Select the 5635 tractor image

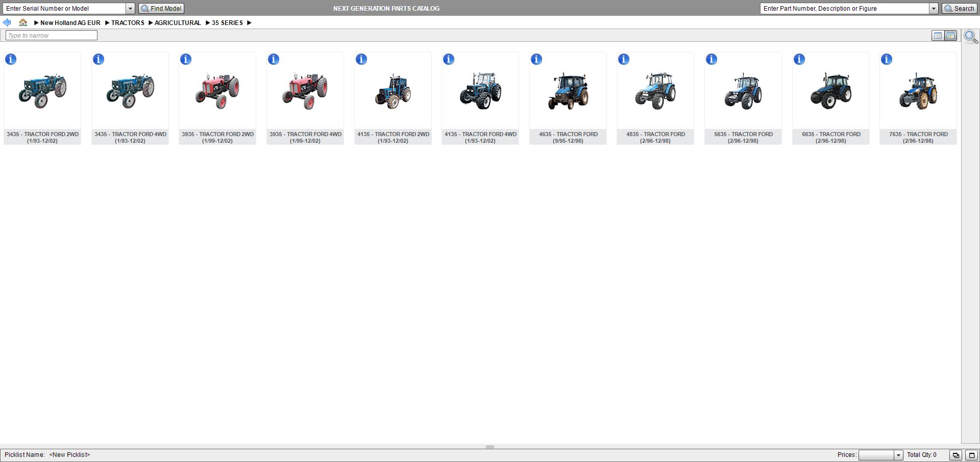tap(743, 91)
